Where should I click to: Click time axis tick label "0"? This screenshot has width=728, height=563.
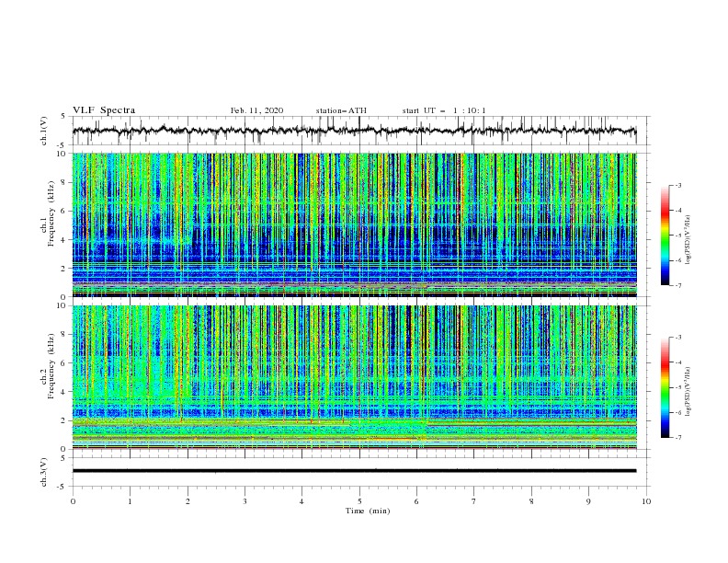(73, 501)
